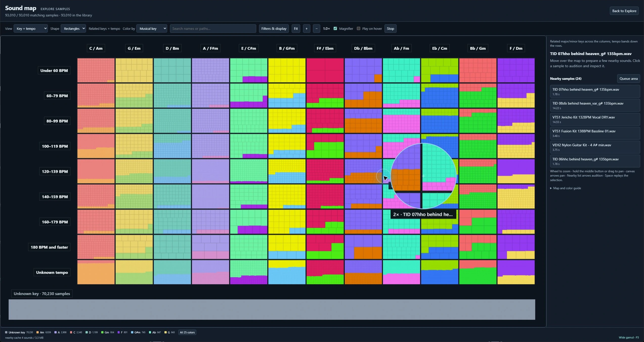Enable the Play on hover checkbox

(x=358, y=29)
